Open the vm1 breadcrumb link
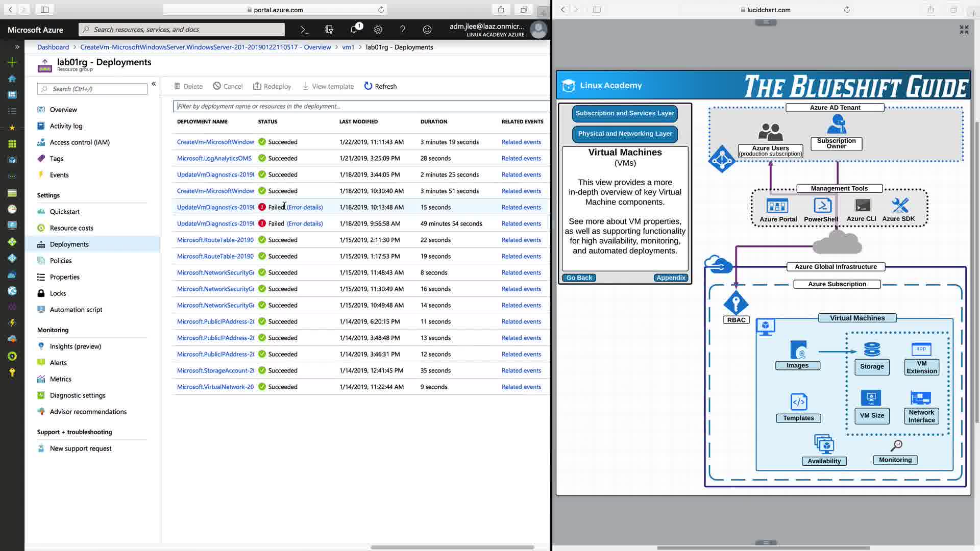This screenshot has height=551, width=980. [x=348, y=47]
